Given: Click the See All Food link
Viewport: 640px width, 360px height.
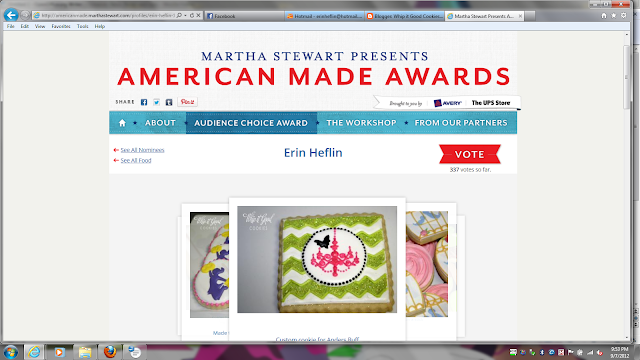Looking at the screenshot, I should click(136, 160).
